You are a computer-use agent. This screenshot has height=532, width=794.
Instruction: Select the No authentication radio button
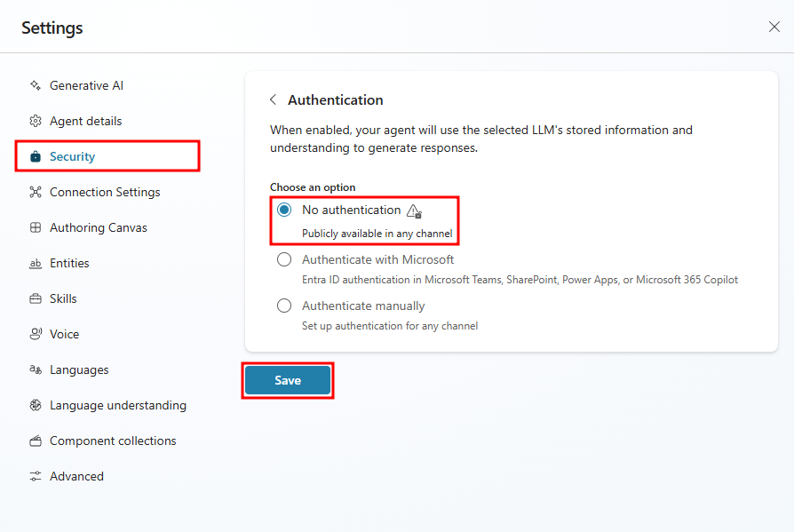(284, 210)
